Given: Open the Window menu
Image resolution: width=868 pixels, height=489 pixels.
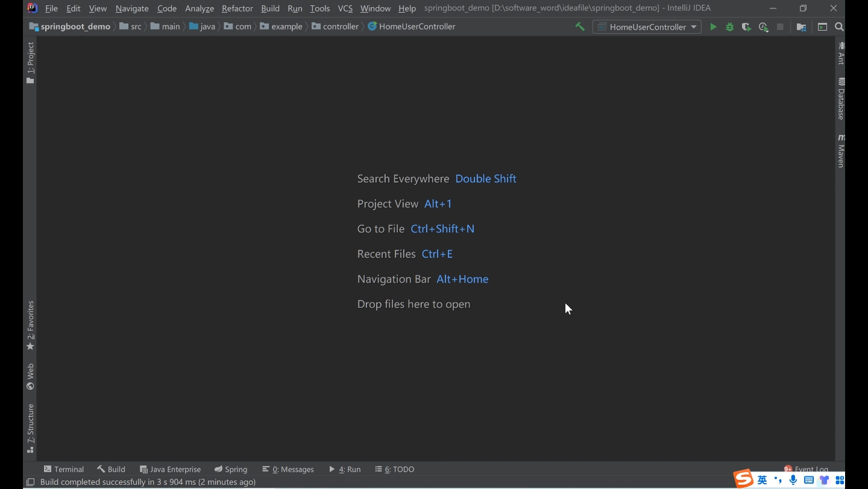Looking at the screenshot, I should [x=376, y=8].
